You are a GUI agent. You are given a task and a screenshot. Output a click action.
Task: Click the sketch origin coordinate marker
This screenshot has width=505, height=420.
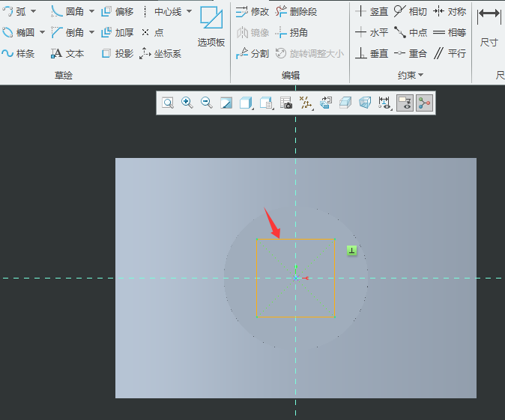296,278
